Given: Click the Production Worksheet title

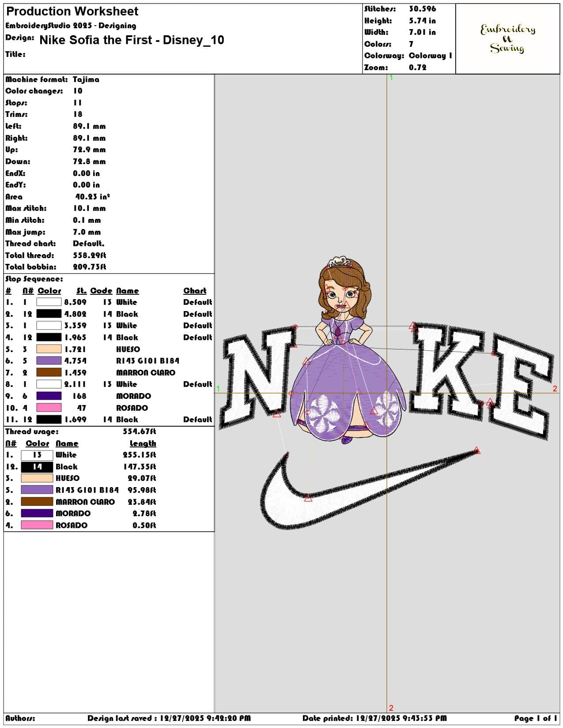Looking at the screenshot, I should (72, 11).
